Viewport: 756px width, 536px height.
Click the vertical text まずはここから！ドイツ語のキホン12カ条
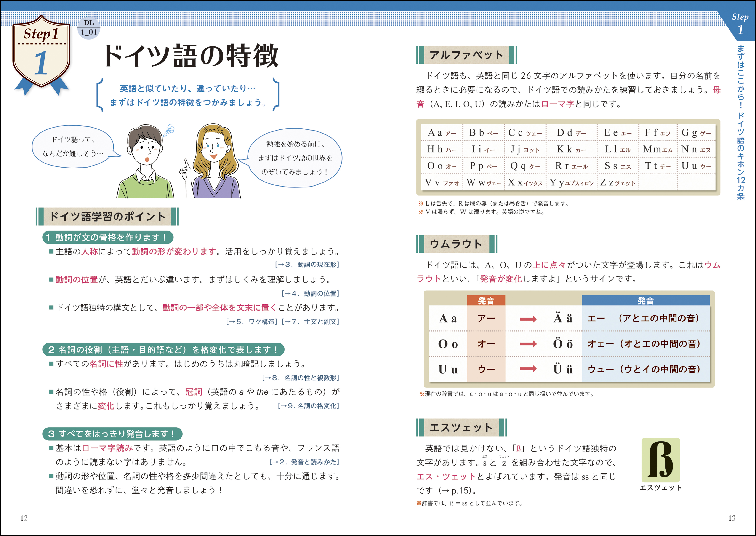[741, 123]
